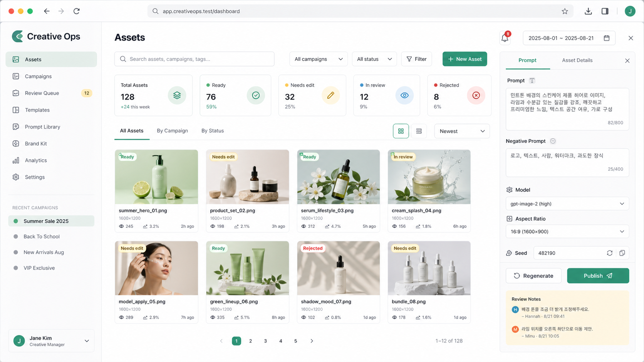
Task: Open the calendar date picker icon
Action: [607, 38]
